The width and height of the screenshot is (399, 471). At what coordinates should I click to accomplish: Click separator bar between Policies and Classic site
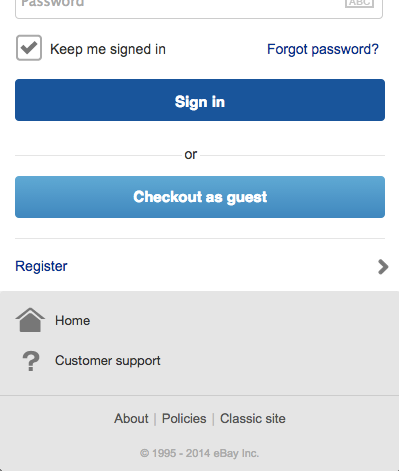pos(213,419)
